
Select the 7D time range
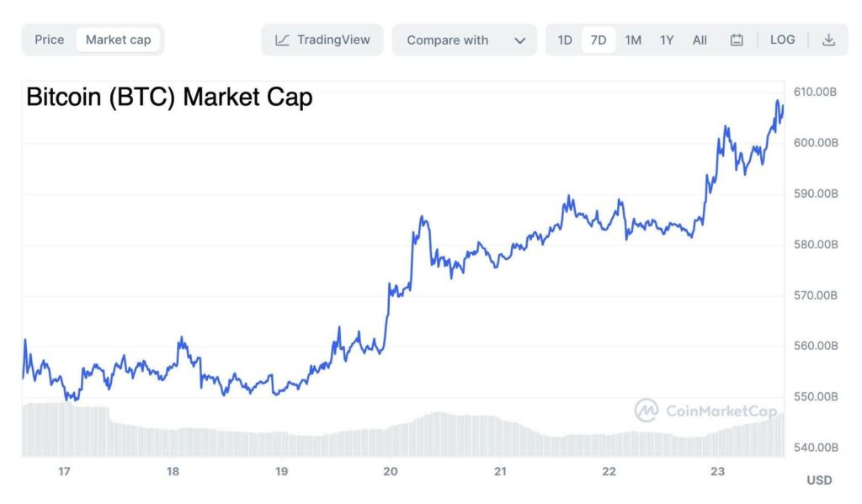click(x=599, y=40)
